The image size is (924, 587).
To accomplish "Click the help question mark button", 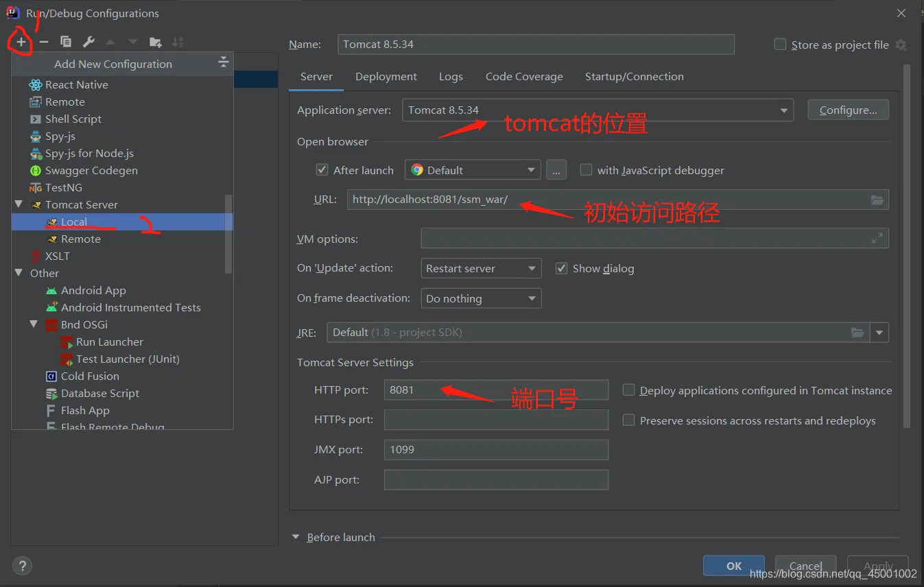I will [23, 566].
